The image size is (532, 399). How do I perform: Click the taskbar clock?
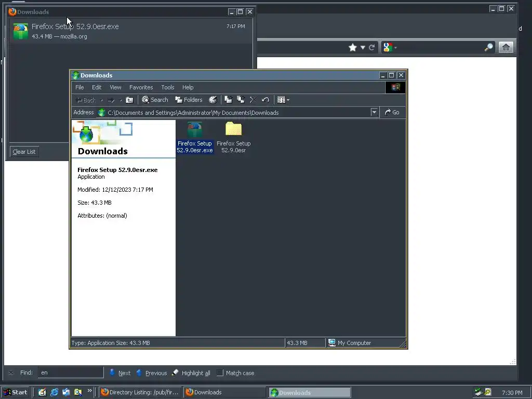coord(512,393)
